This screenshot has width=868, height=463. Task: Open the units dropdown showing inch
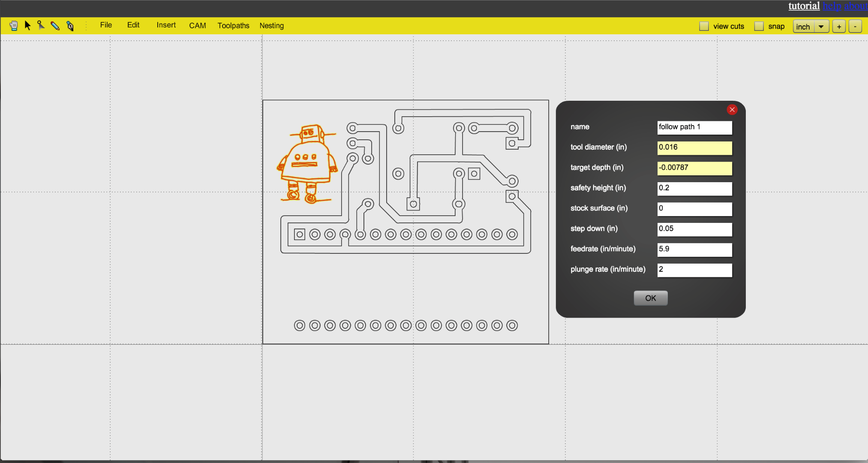coord(804,26)
